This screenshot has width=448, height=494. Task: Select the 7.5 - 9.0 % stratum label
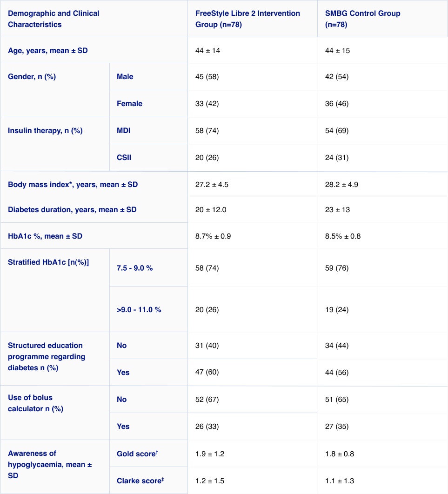click(x=135, y=268)
